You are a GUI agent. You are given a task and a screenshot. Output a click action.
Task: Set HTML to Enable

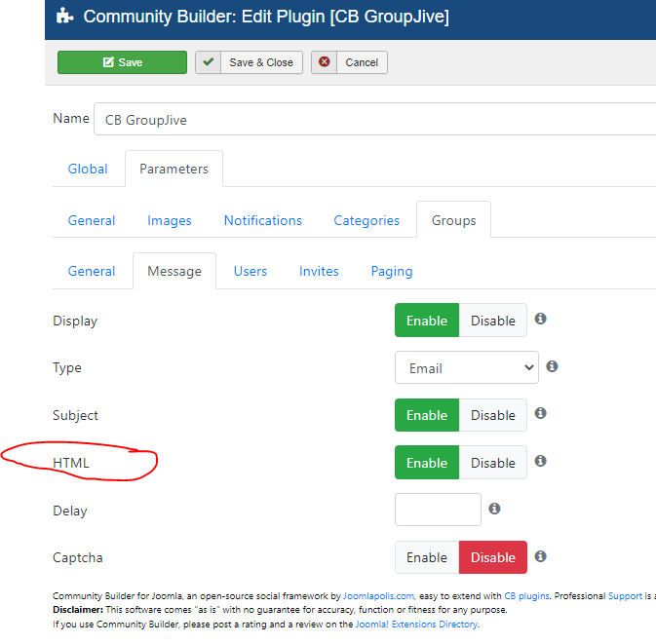(x=427, y=463)
